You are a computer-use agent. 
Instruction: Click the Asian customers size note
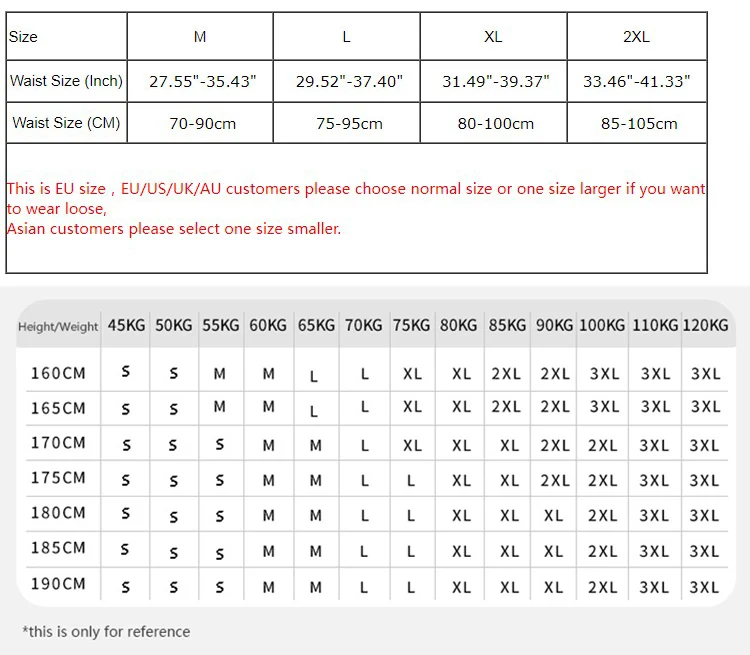pyautogui.click(x=174, y=229)
